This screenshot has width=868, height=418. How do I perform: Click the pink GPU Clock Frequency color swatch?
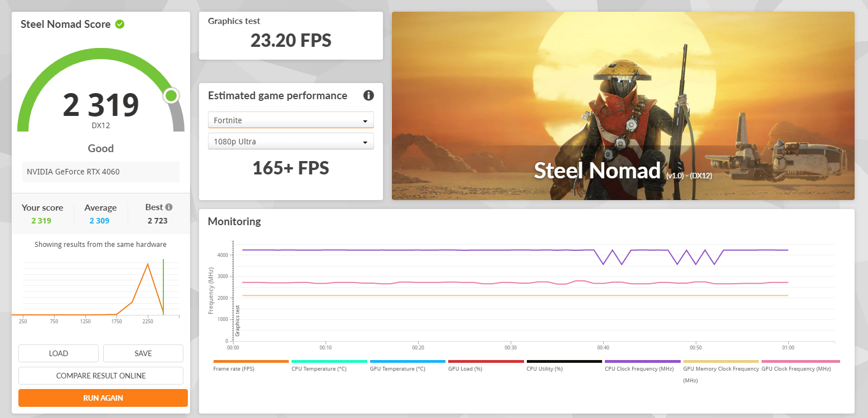point(801,361)
